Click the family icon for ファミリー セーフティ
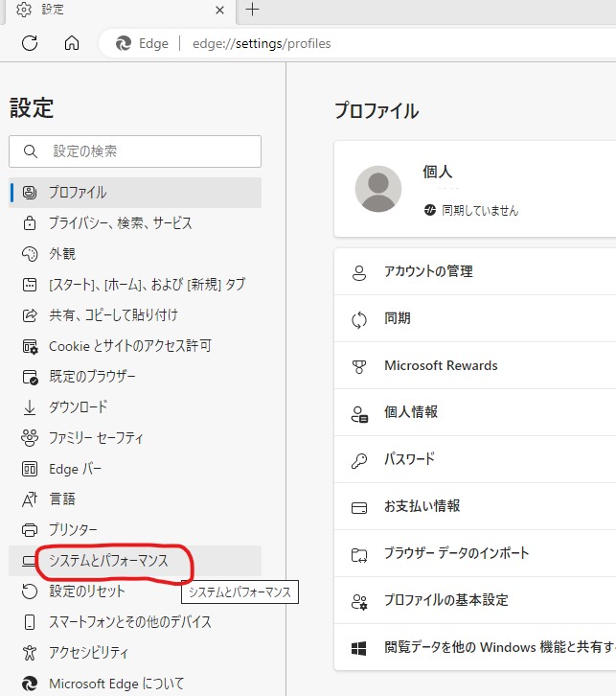The height and width of the screenshot is (696, 616). [x=30, y=438]
